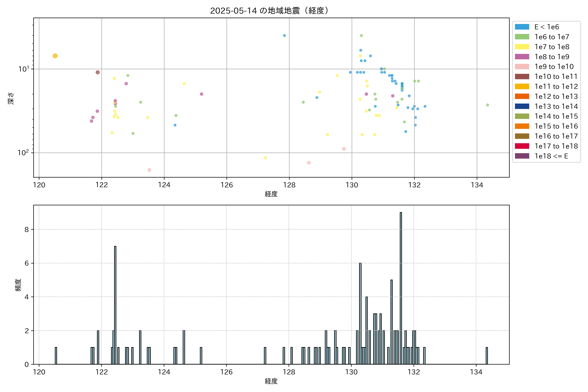Image resolution: width=588 pixels, height=392 pixels.
Task: Click the '深さ' y-axis label
Action: [x=11, y=98]
